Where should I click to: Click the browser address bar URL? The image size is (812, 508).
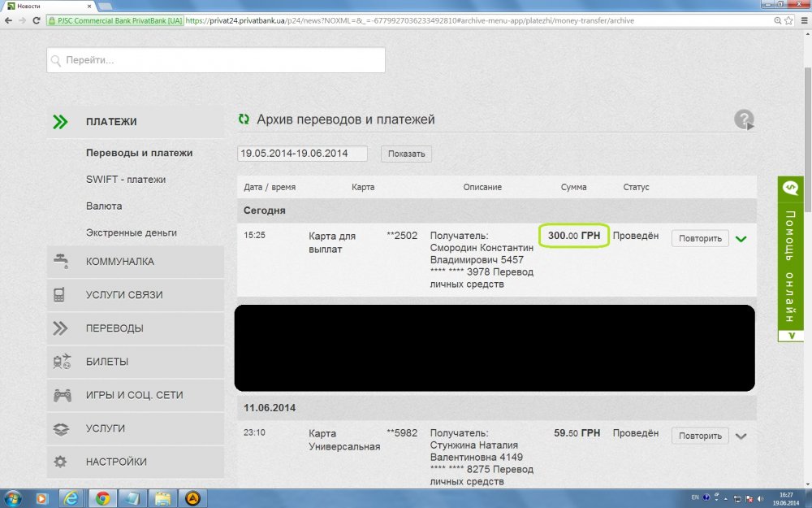409,21
